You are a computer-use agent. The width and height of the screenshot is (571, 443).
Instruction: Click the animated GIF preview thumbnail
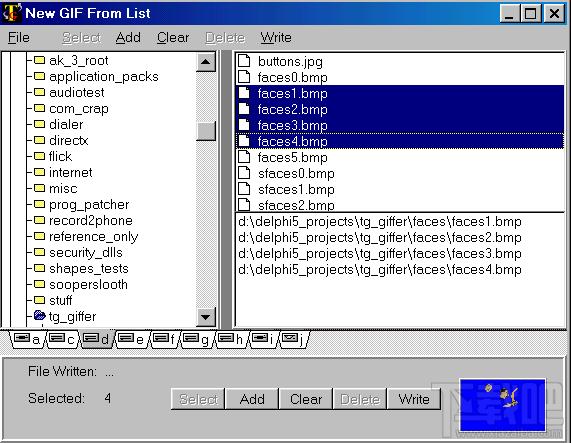coord(503,405)
